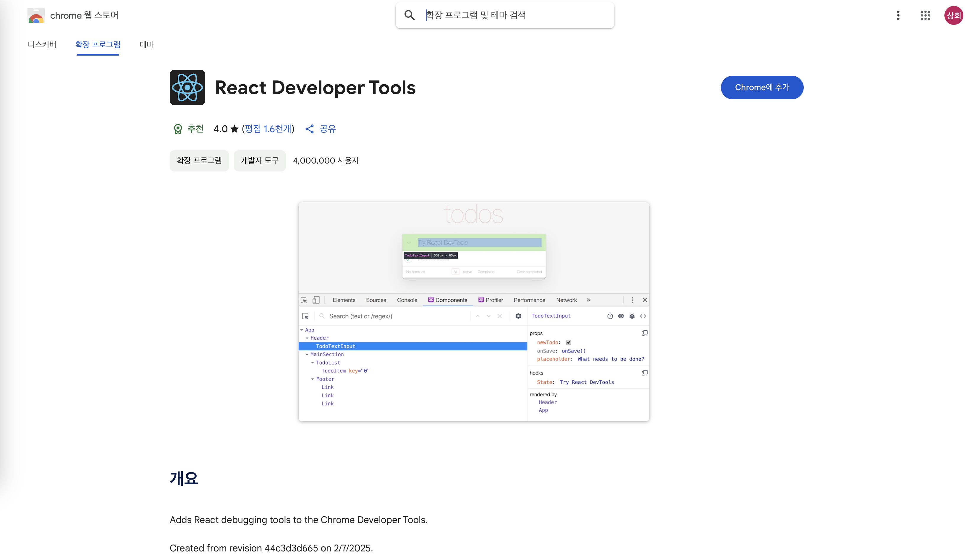Screen dimensions: 974x560
Task: Click the next search result down arrow
Action: (488, 316)
